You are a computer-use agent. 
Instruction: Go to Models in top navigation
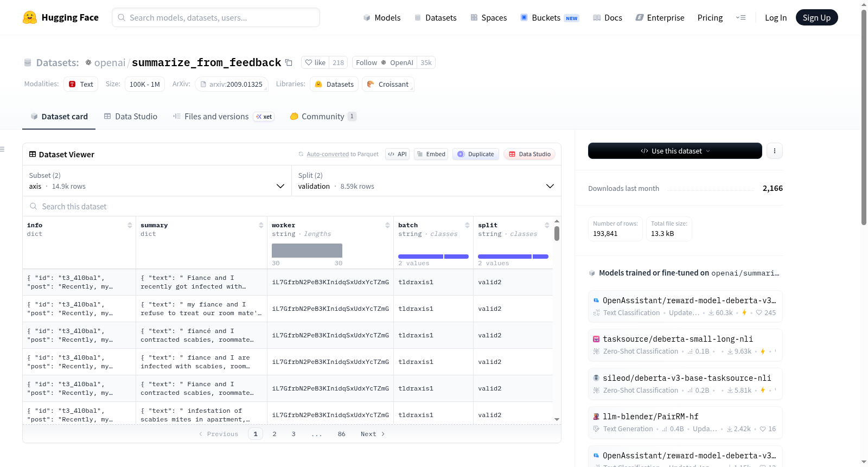(x=382, y=18)
